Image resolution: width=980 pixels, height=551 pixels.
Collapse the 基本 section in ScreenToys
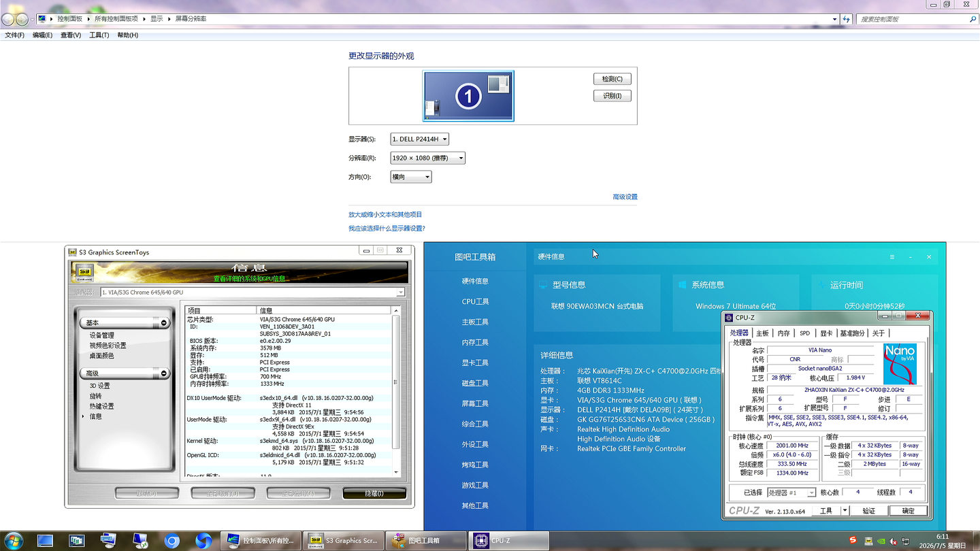164,323
